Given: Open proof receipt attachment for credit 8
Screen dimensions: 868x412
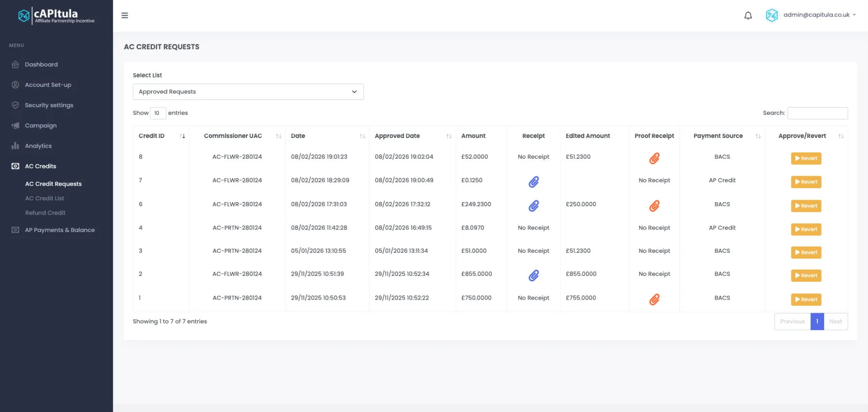Looking at the screenshot, I should pos(654,158).
